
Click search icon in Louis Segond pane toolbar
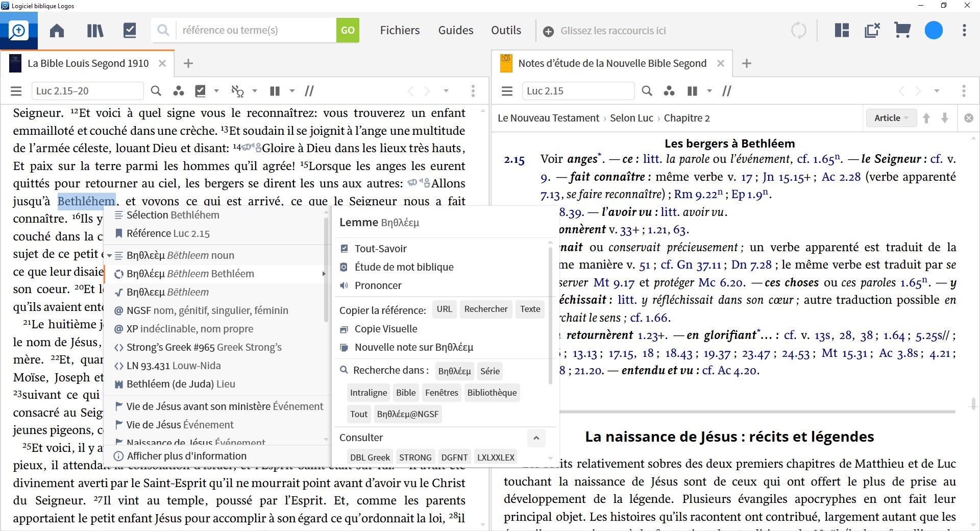[x=156, y=91]
